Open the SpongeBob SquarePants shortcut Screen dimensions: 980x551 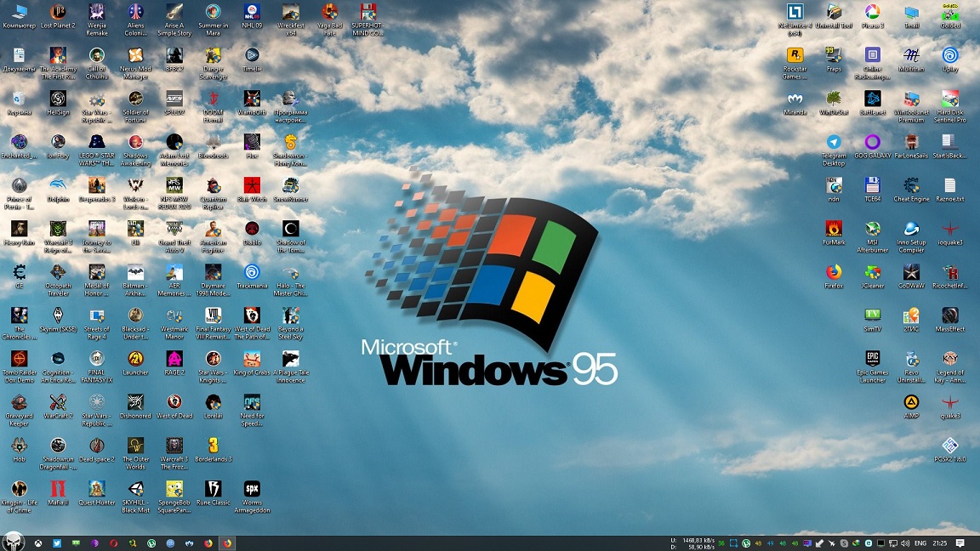174,495
